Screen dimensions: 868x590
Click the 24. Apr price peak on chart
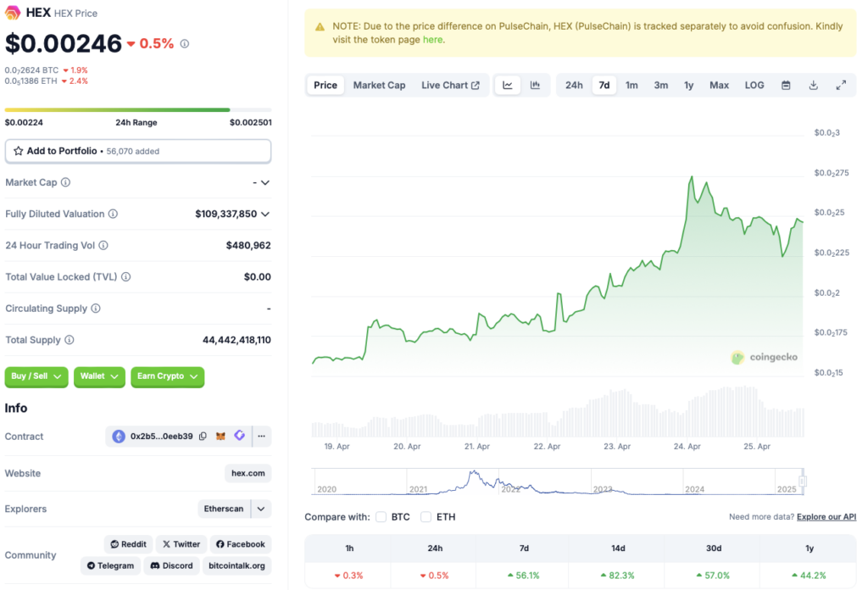click(x=692, y=177)
